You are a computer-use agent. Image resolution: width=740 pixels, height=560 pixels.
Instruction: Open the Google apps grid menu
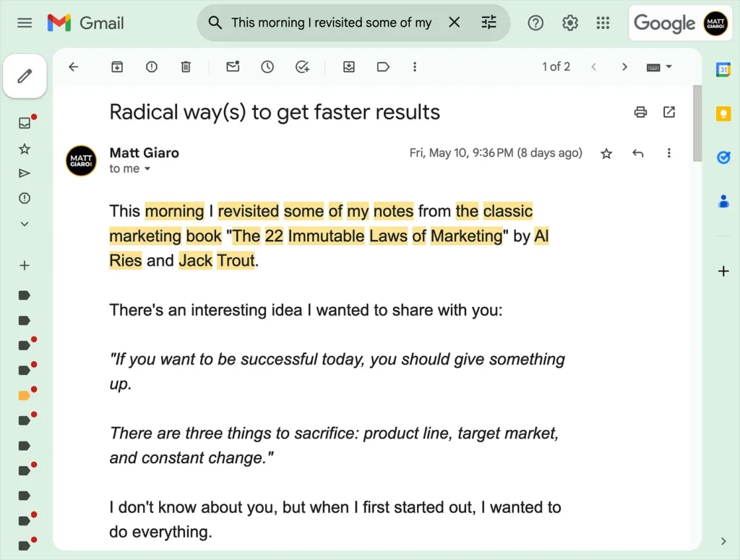(603, 23)
